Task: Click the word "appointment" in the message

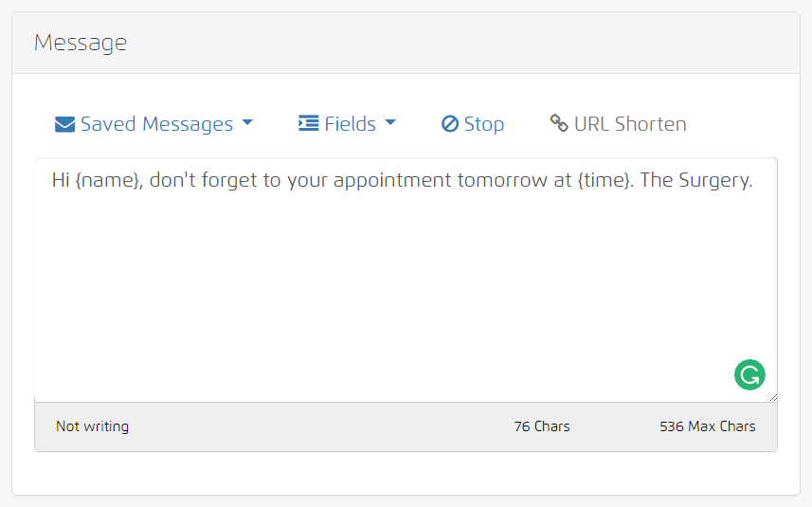Action: (398, 181)
